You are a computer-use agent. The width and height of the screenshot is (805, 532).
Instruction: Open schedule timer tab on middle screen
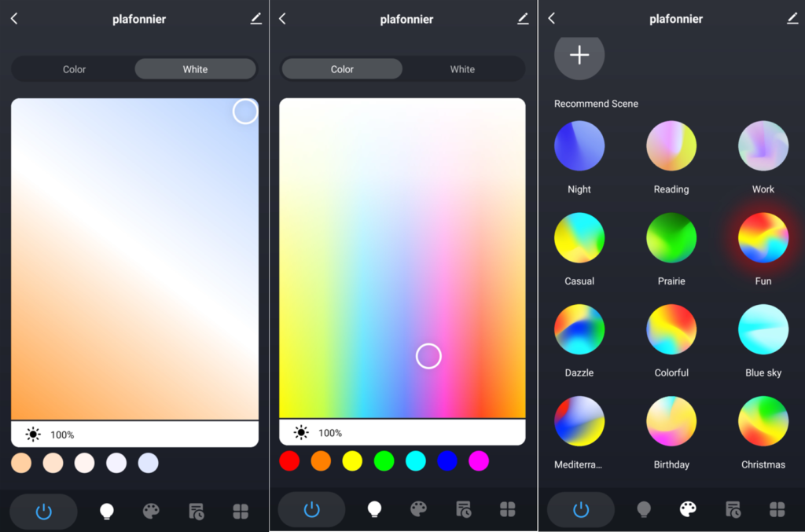coord(463,509)
